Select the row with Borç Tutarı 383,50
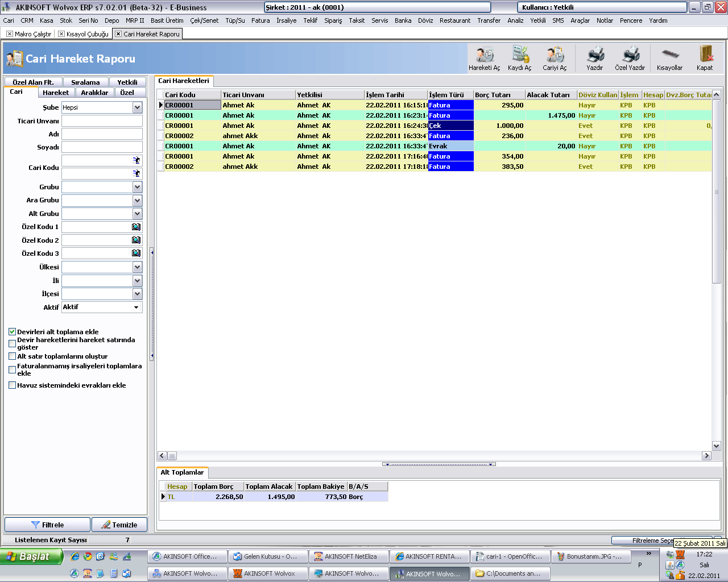Image resolution: width=728 pixels, height=582 pixels. pos(435,167)
